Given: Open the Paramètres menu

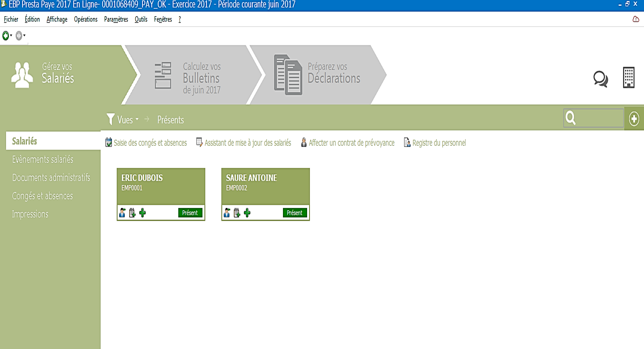Looking at the screenshot, I should (x=116, y=19).
